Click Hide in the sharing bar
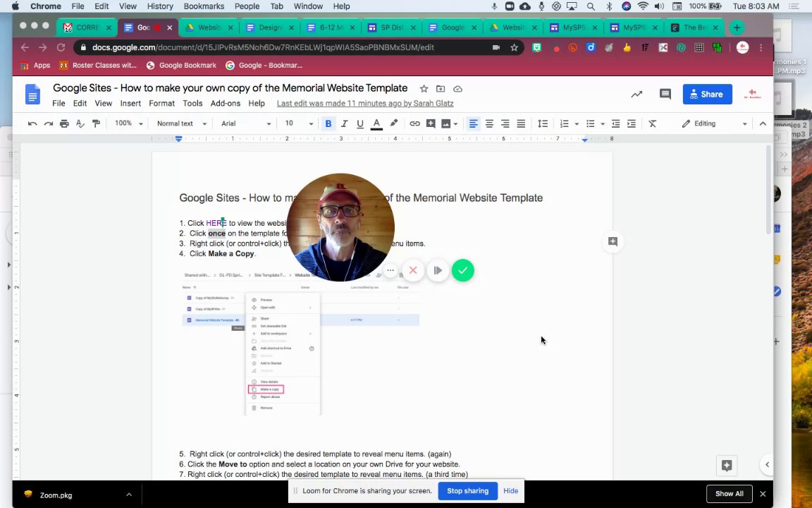Image resolution: width=812 pixels, height=508 pixels. click(510, 491)
